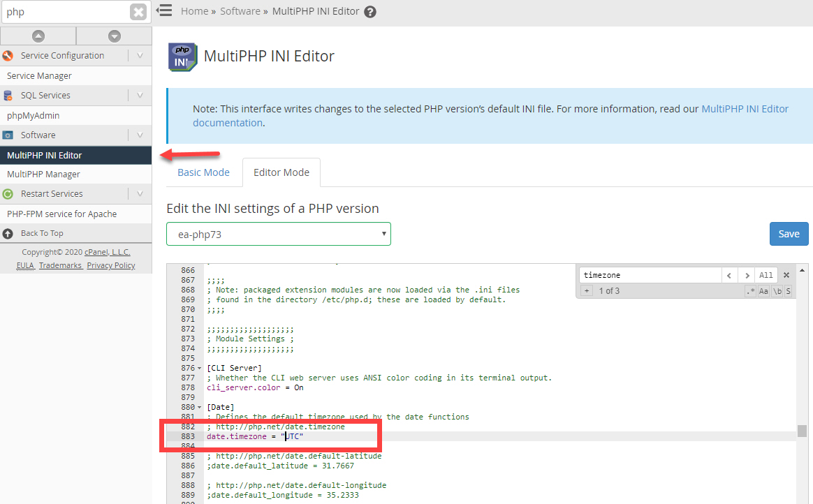Click the Service Configuration wrench icon
Viewport: 813px width, 504px height.
click(x=8, y=55)
